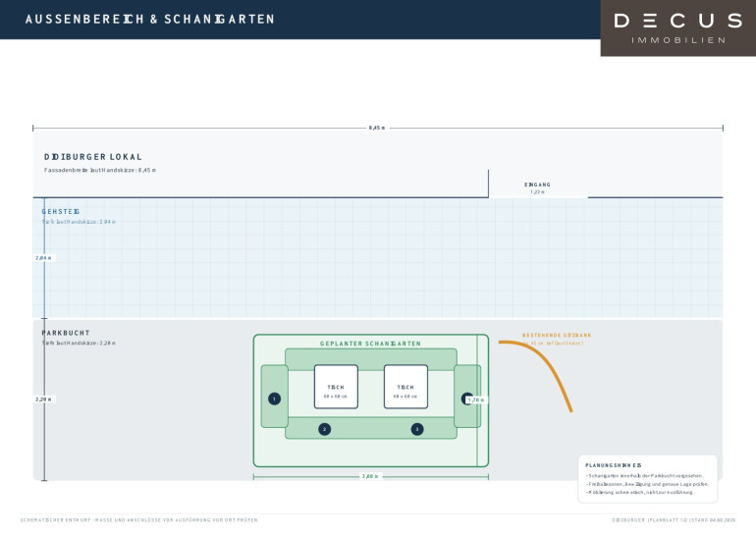The width and height of the screenshot is (756, 535).
Task: Select the top green bench of the schanigarten
Action: [x=371, y=359]
